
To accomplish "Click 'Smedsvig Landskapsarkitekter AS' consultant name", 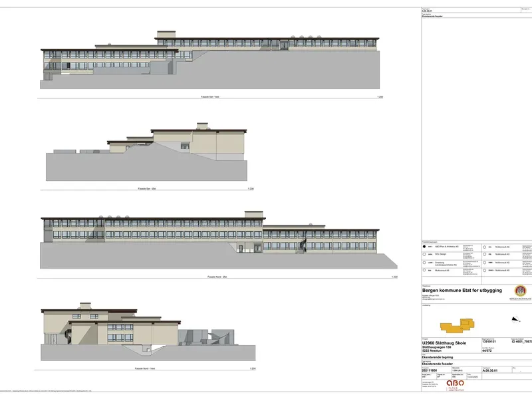I will pyautogui.click(x=446, y=263).
